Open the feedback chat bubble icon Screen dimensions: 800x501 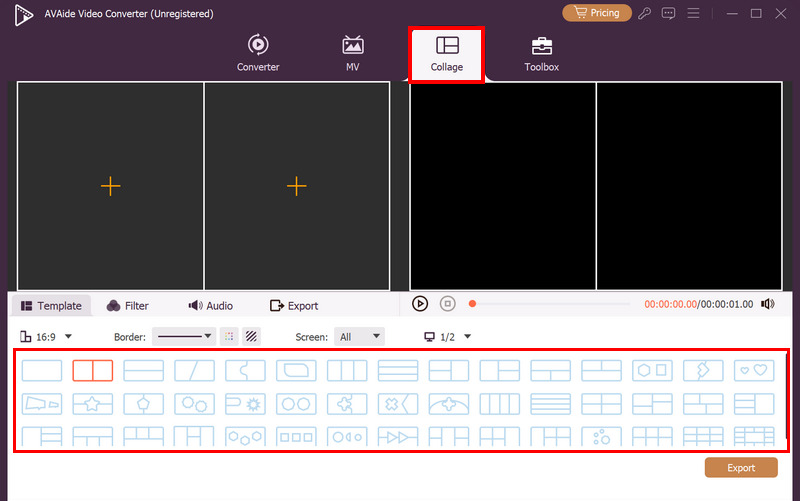pos(669,14)
